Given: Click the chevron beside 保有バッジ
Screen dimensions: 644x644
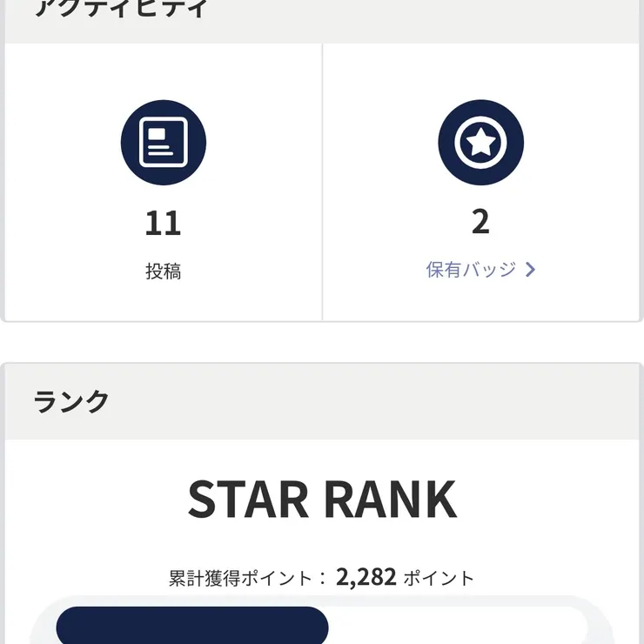Looking at the screenshot, I should pyautogui.click(x=531, y=270).
